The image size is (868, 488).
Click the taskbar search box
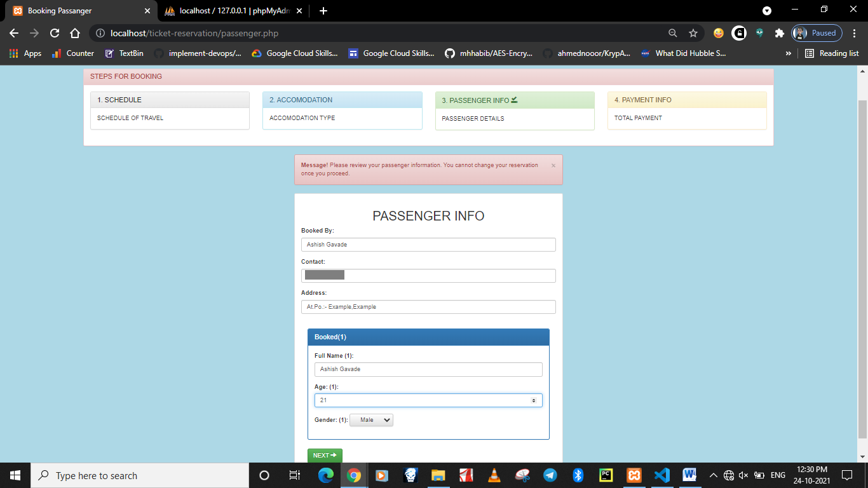pos(140,475)
